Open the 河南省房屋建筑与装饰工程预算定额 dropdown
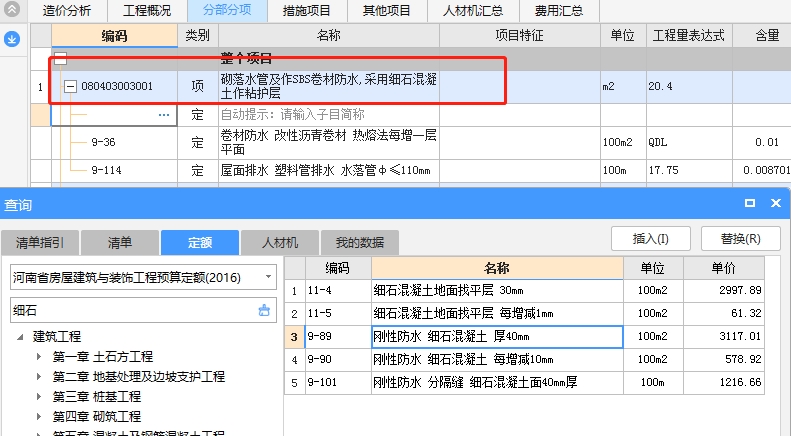This screenshot has height=436, width=791. pos(268,277)
